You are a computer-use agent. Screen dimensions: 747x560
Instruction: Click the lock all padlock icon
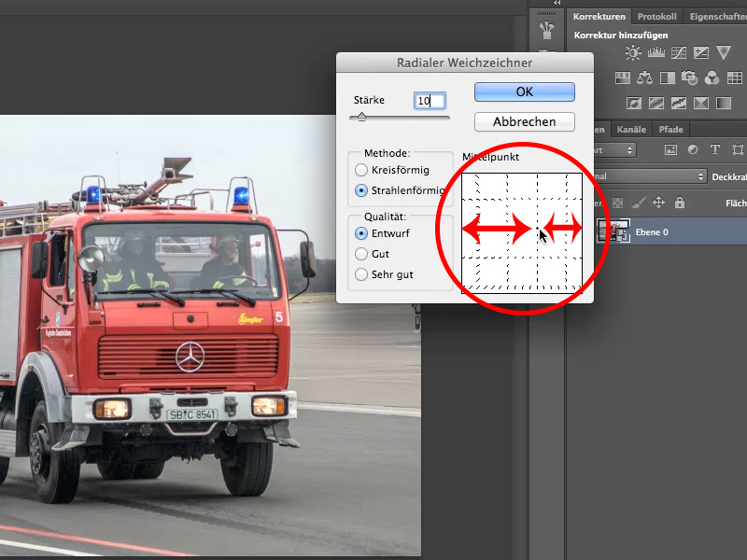[680, 203]
